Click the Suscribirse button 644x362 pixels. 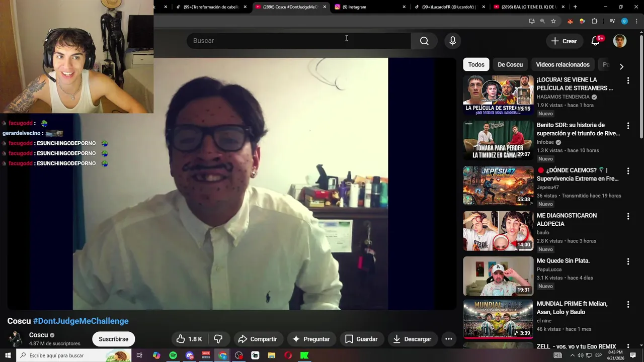pyautogui.click(x=113, y=339)
